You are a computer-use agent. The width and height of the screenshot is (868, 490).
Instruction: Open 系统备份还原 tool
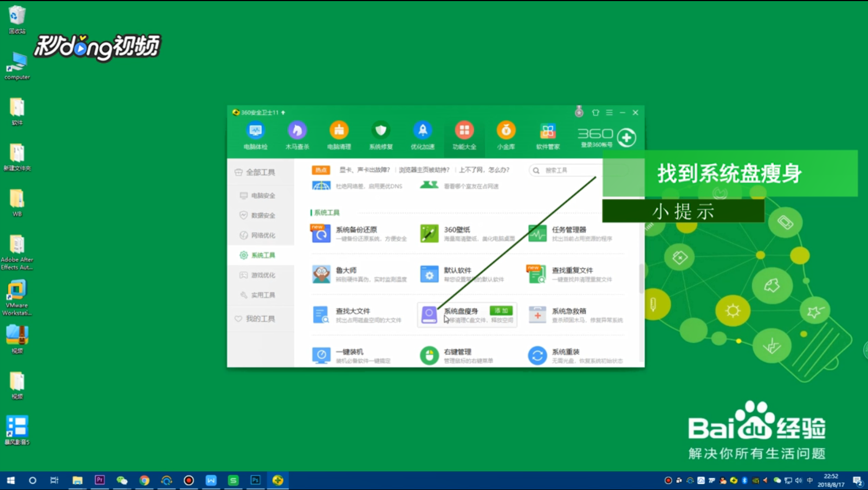coord(359,234)
